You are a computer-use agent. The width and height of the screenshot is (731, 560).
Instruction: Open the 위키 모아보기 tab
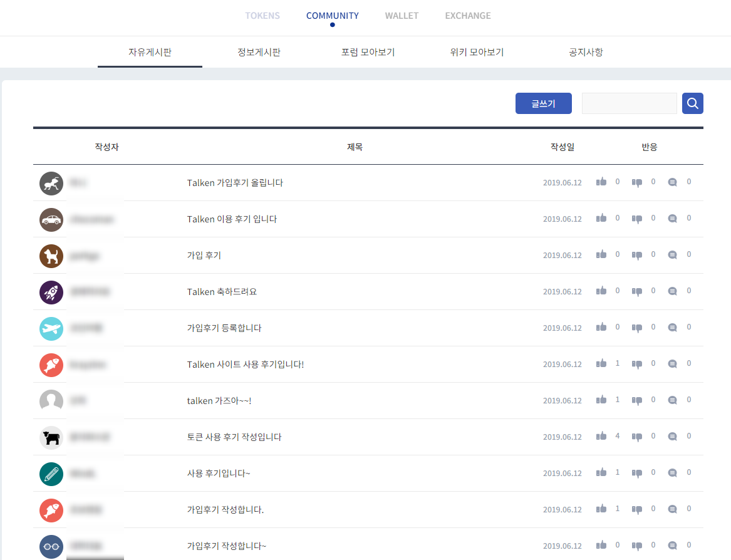tap(477, 52)
